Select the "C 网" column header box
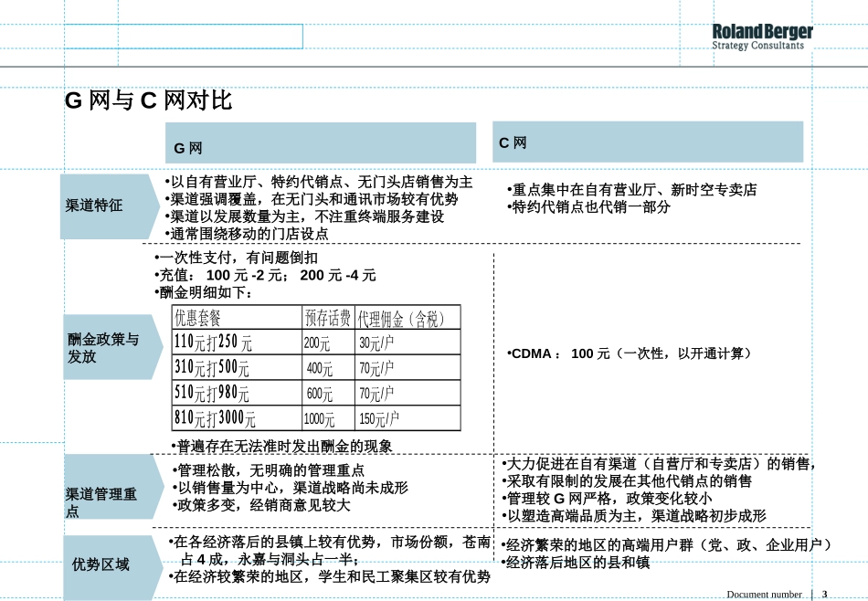 coord(648,142)
